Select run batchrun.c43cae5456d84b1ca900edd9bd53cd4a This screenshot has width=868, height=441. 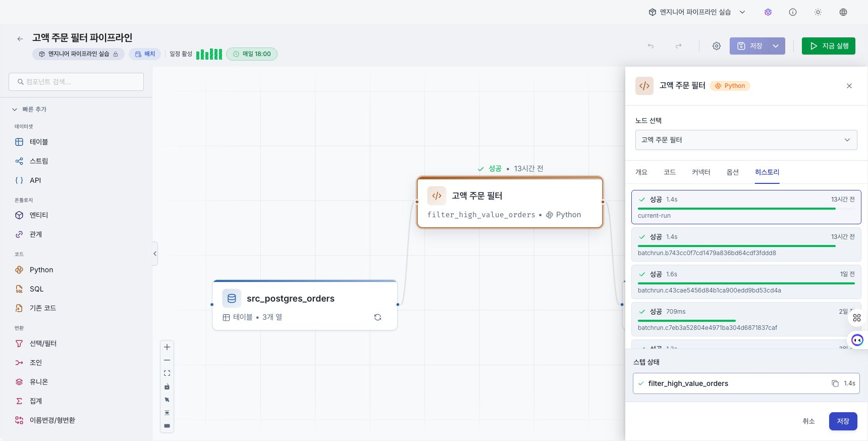(x=746, y=282)
